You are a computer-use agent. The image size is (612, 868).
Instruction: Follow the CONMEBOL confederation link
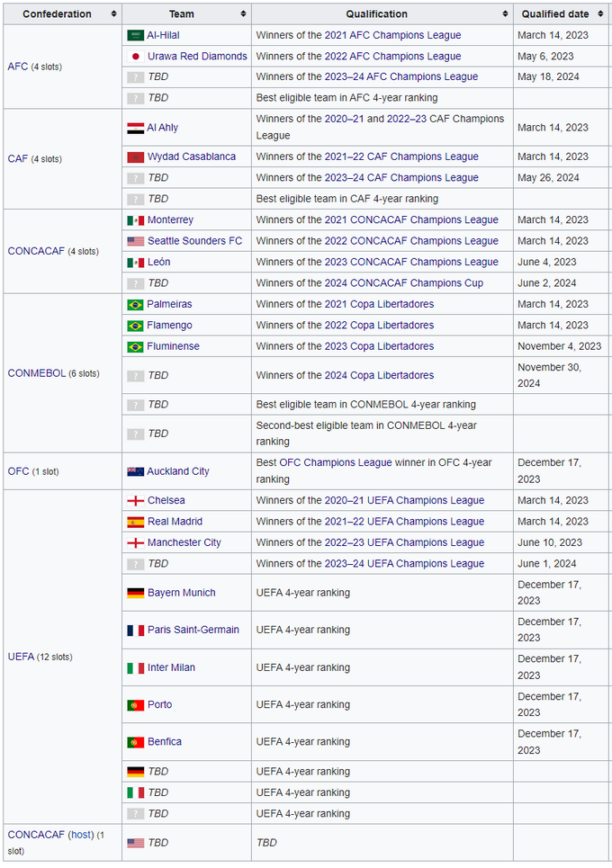pos(36,373)
